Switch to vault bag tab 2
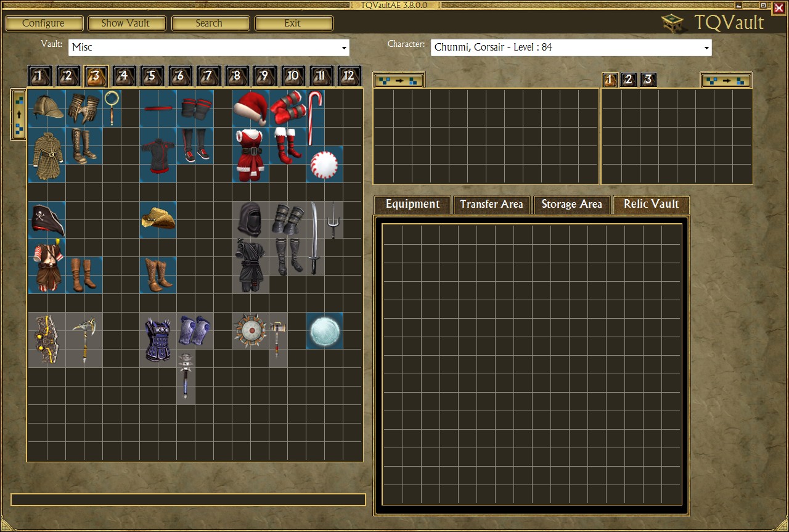789x532 pixels. (x=68, y=76)
